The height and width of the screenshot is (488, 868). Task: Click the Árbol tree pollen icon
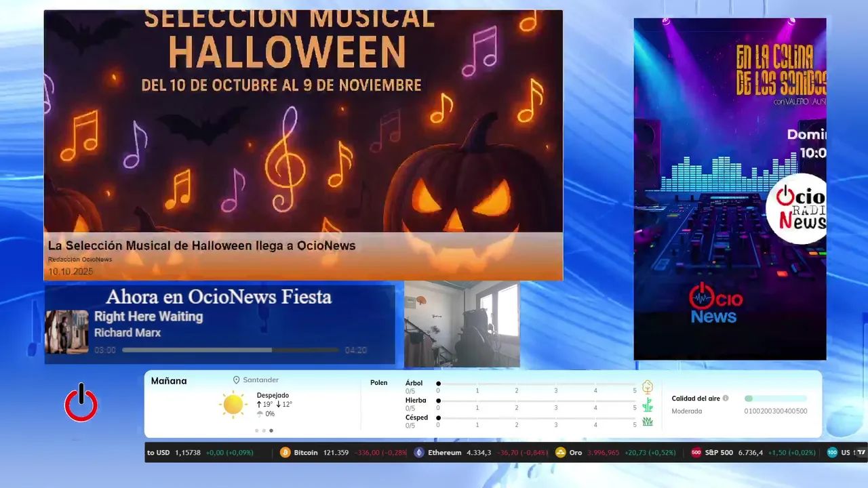point(648,387)
